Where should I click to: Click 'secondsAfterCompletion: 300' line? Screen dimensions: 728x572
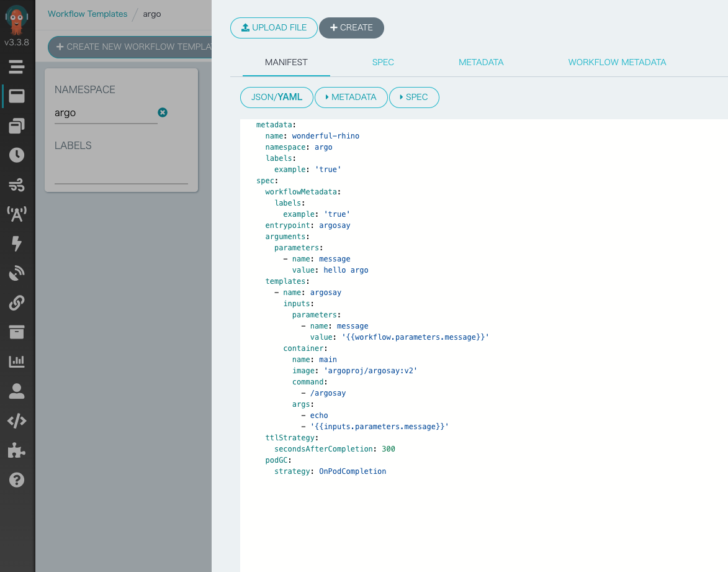click(x=335, y=449)
